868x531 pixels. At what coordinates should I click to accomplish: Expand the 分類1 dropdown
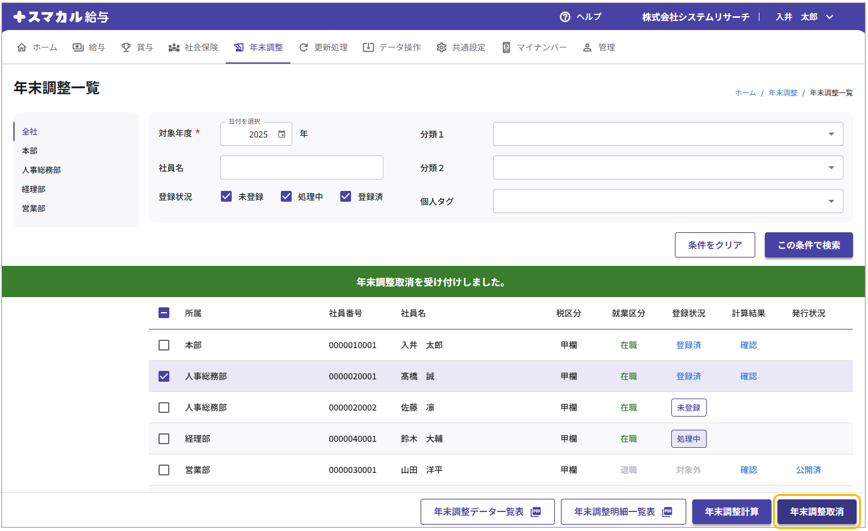click(830, 134)
